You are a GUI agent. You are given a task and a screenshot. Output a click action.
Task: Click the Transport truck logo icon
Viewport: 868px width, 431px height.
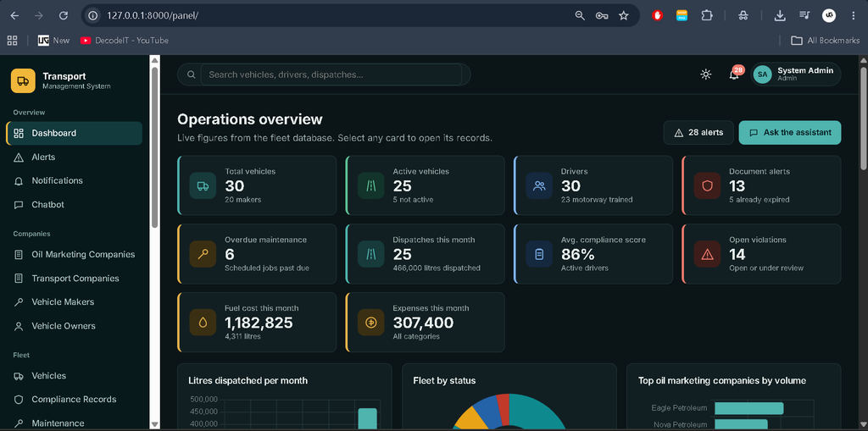point(23,80)
